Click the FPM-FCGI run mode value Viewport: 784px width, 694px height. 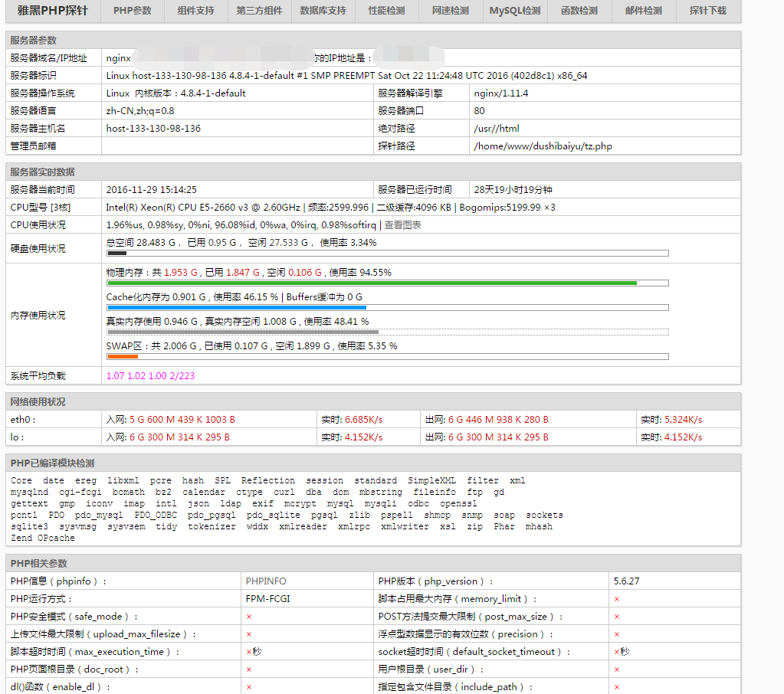[x=268, y=598]
